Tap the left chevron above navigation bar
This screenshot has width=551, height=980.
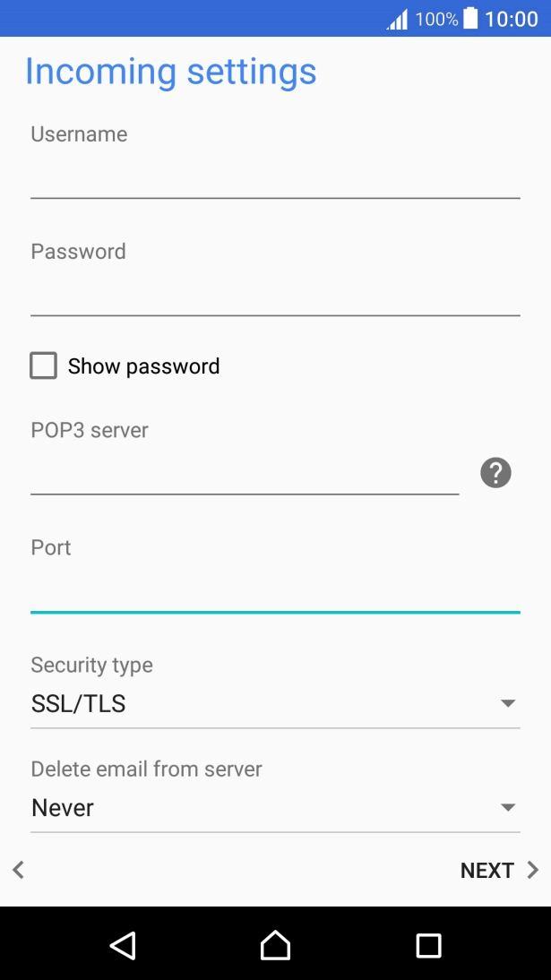pos(19,869)
